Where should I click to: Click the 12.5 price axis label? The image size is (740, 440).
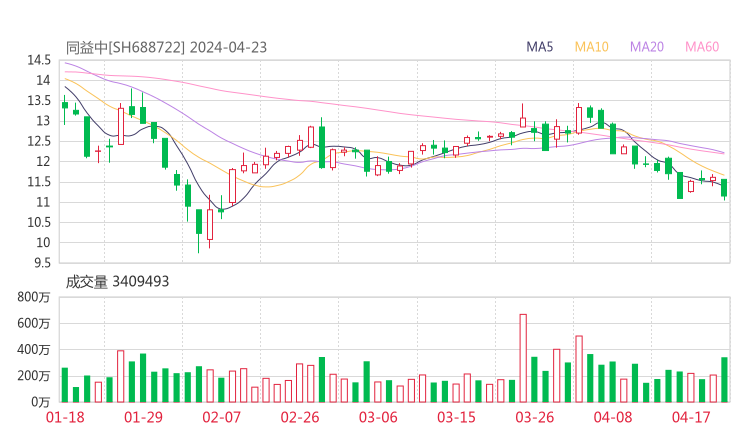[39, 141]
